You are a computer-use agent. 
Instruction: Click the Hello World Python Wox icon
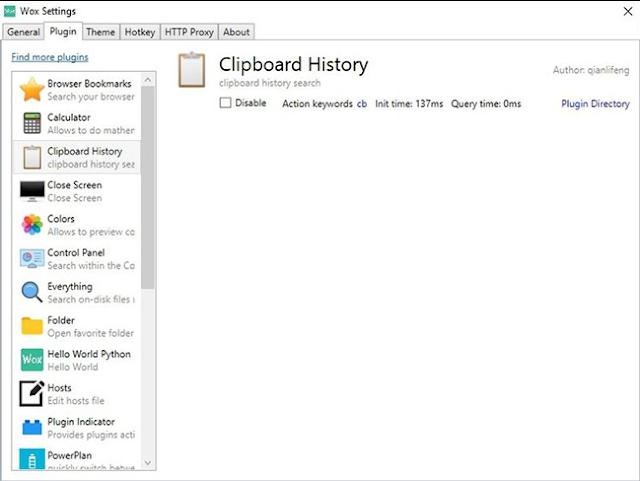[x=32, y=360]
